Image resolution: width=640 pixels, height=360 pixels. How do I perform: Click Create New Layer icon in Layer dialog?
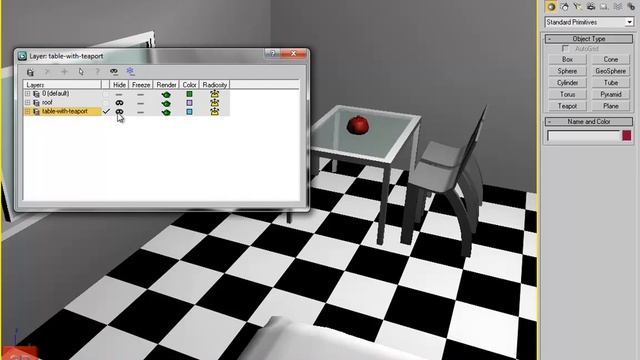tap(30, 72)
